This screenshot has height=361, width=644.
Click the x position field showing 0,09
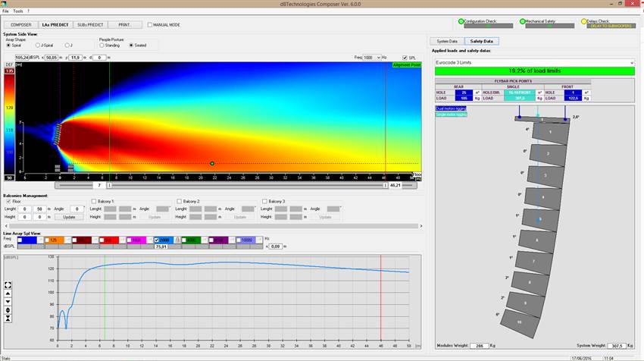tap(275, 246)
